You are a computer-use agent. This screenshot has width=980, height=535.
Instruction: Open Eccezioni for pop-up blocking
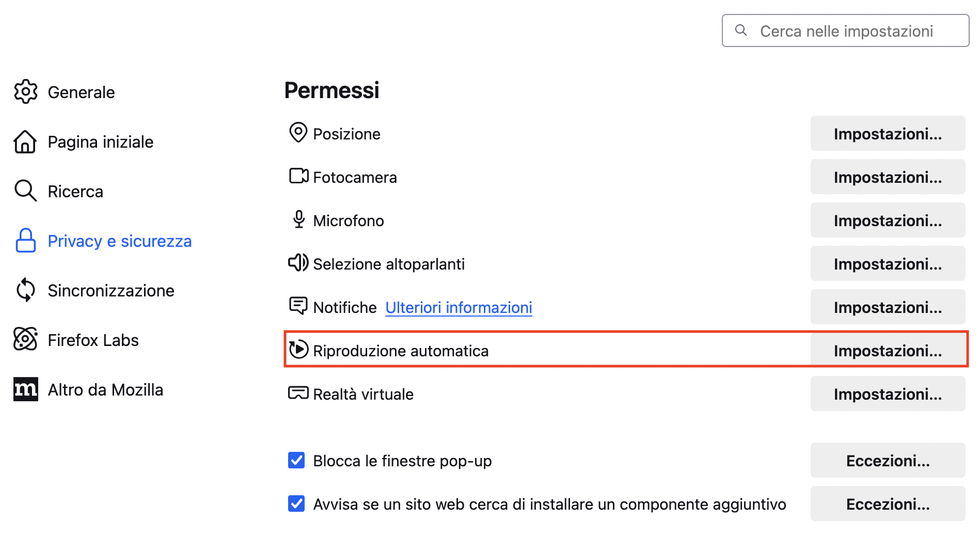point(887,461)
